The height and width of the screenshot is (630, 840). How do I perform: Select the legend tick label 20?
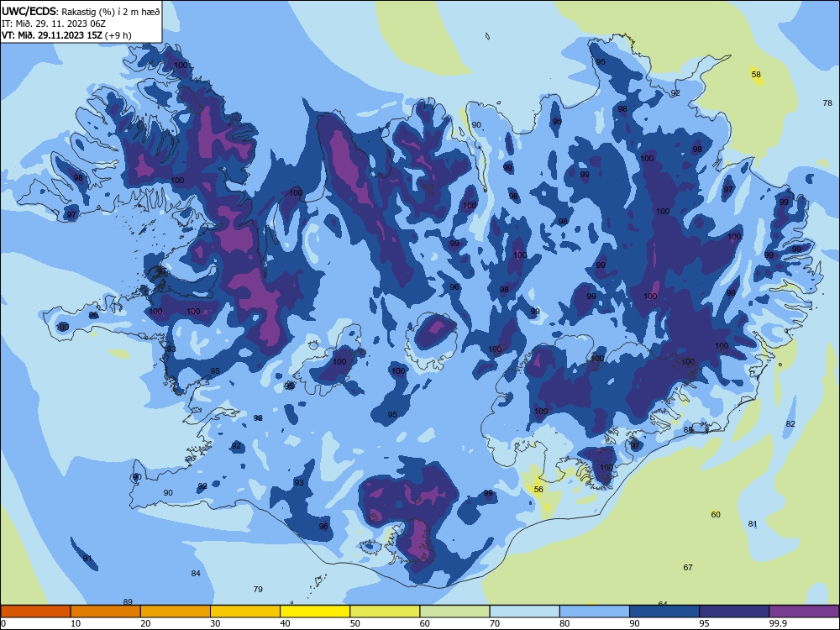tap(145, 623)
